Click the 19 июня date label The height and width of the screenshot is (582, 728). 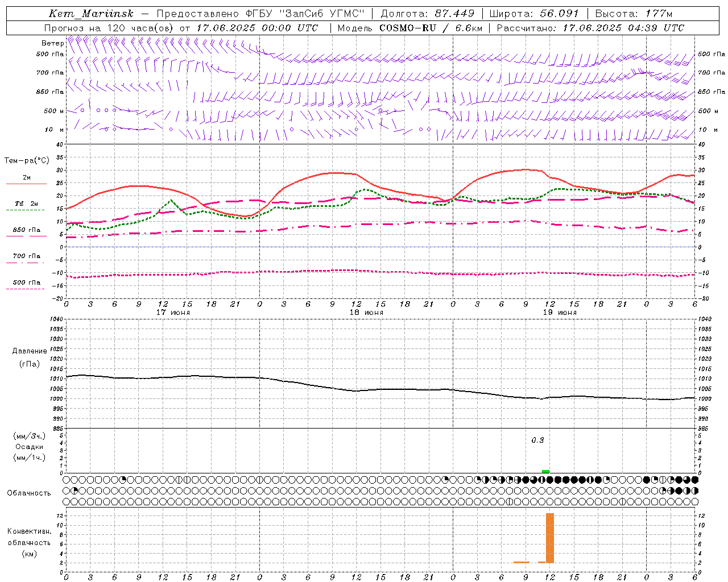[560, 313]
